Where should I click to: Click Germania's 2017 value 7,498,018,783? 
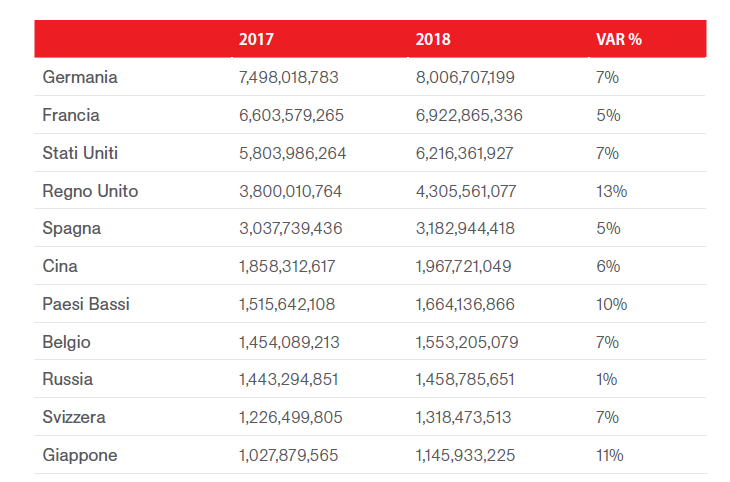coord(291,77)
